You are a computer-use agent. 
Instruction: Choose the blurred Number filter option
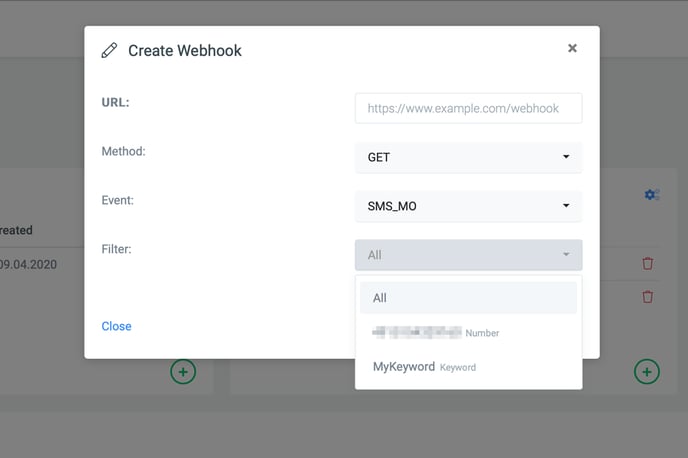click(x=468, y=333)
